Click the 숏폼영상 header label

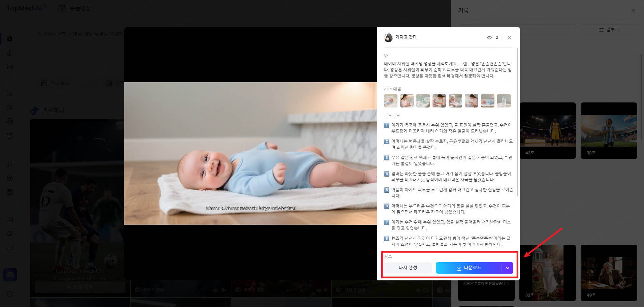pos(80,8)
